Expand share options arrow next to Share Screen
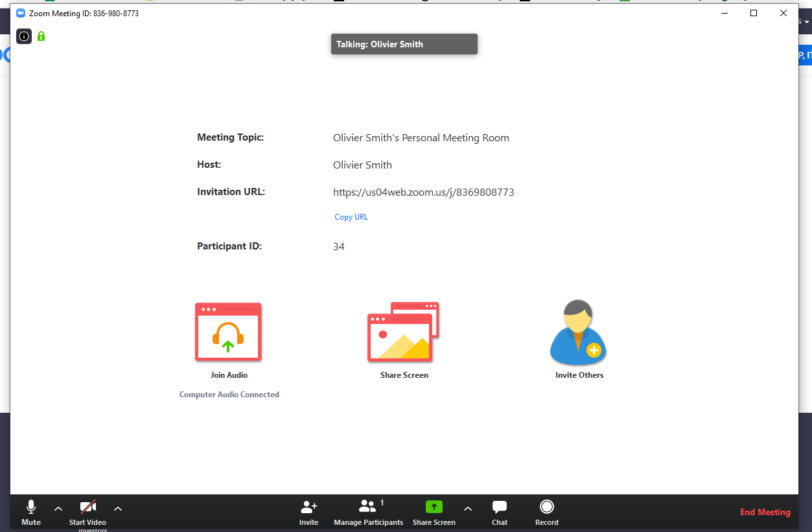Screen dimensions: 812x532 (468, 509)
